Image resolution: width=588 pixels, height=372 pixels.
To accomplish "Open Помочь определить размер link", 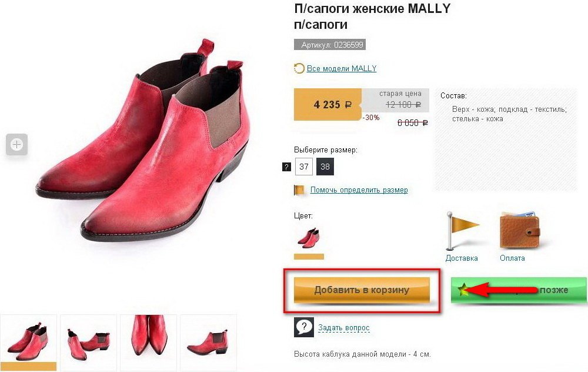I will pos(359,190).
